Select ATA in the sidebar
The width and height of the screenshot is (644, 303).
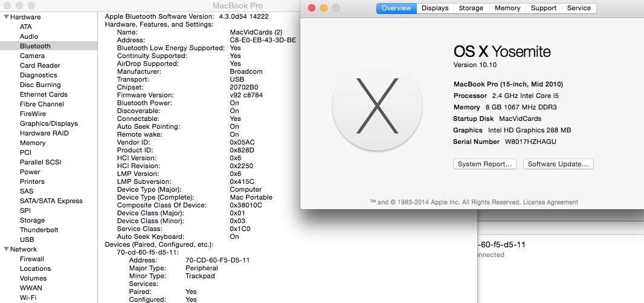(25, 27)
